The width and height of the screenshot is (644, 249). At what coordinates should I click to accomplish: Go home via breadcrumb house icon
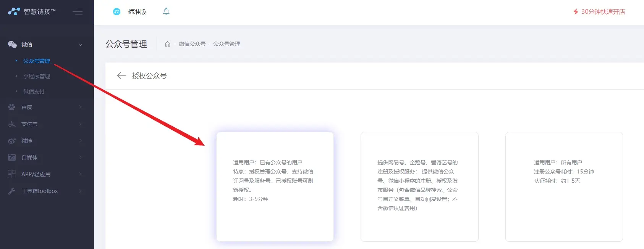(167, 44)
